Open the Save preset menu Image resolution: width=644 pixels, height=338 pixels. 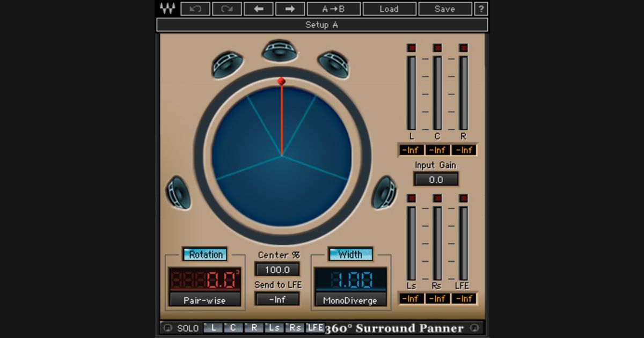pos(445,9)
